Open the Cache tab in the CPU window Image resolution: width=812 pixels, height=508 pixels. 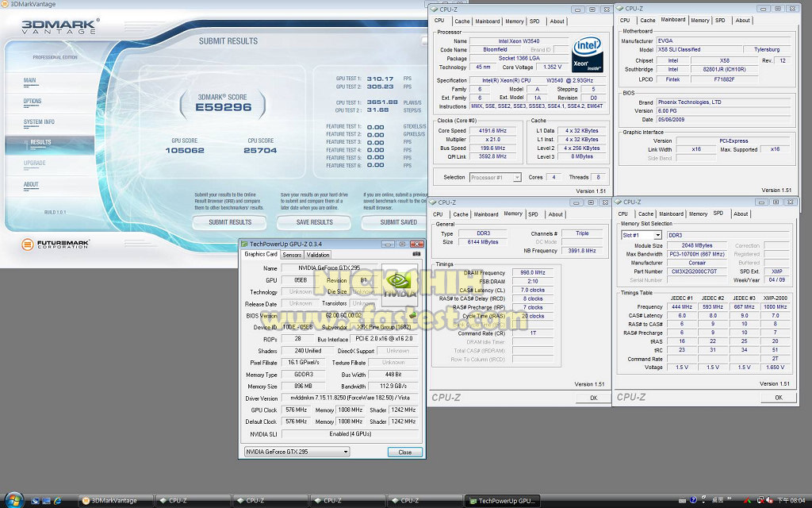(x=462, y=21)
